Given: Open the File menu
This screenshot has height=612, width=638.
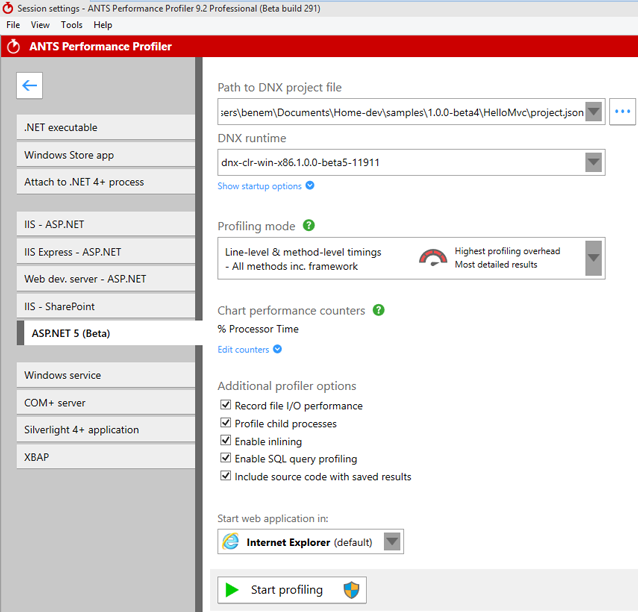Looking at the screenshot, I should coord(13,25).
